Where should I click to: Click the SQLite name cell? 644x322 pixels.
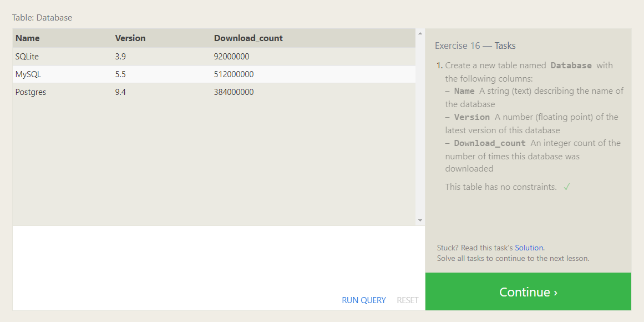[x=27, y=57]
